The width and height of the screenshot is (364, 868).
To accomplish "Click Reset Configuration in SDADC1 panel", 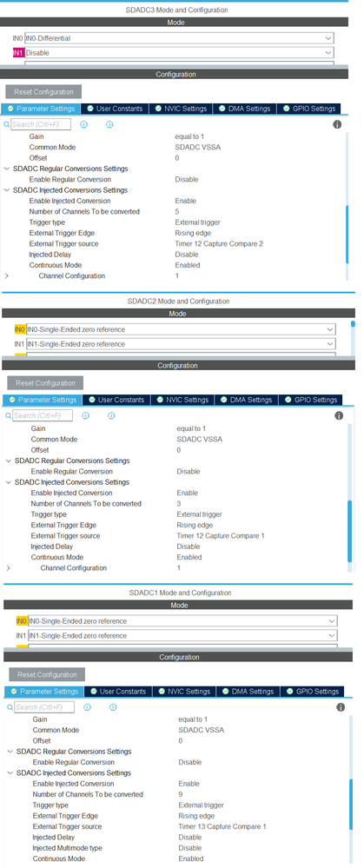I will 47,675.
